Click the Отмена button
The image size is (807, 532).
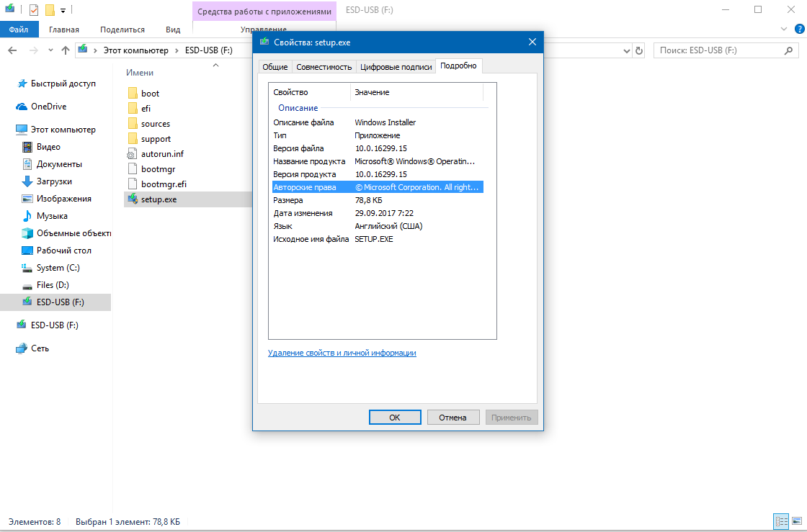click(x=453, y=418)
